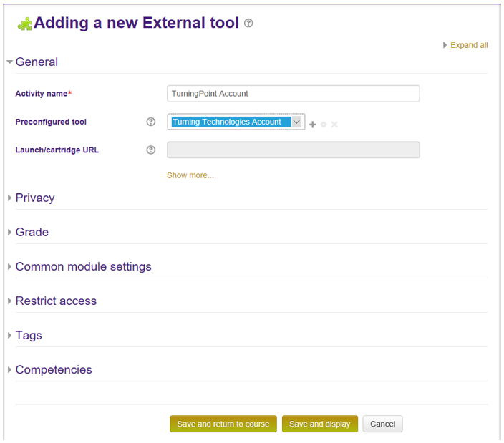
Task: Click the puzzle piece External tool icon
Action: pyautogui.click(x=24, y=24)
